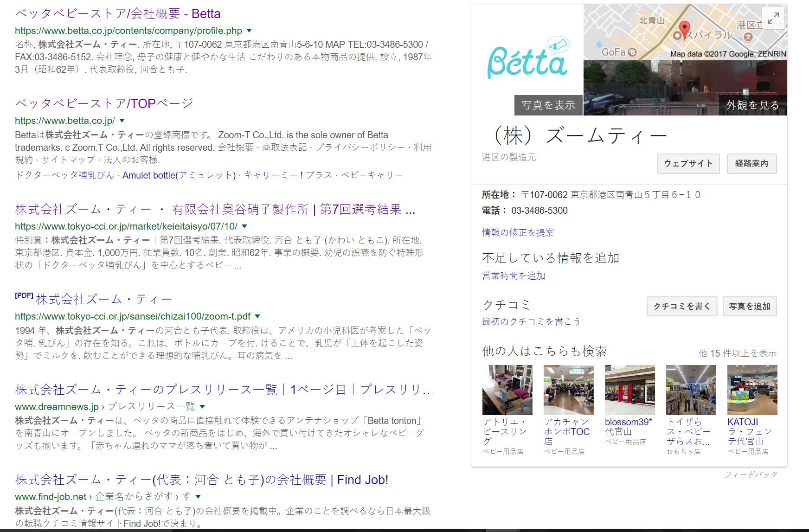Click the アカチャンホンポTOC店 text link
Screen dimensions: 809x532
coord(567,431)
